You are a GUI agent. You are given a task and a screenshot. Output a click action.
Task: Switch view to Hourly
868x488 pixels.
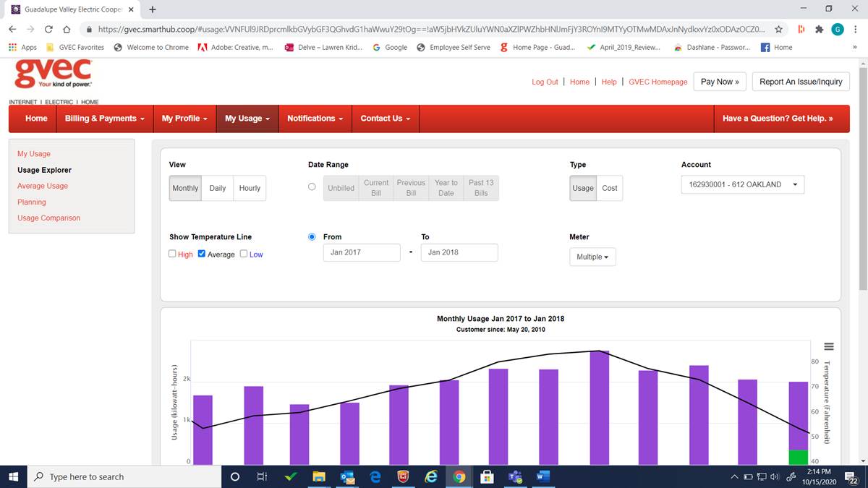(250, 188)
